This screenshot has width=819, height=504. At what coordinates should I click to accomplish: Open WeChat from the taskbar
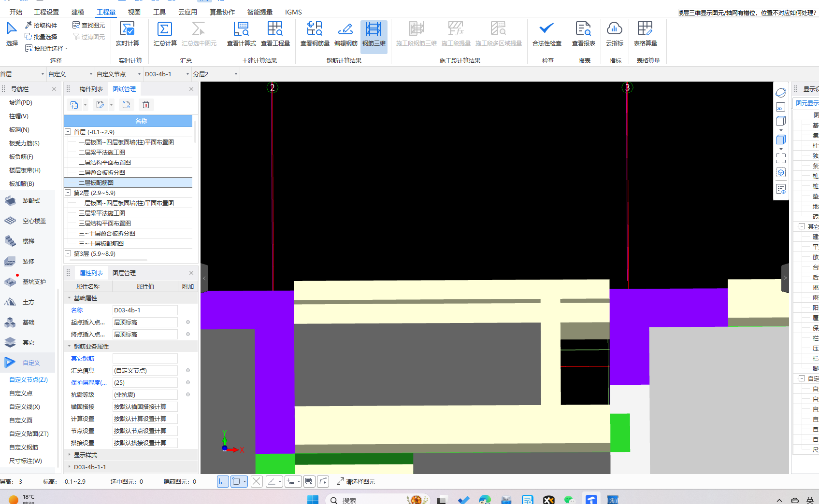pyautogui.click(x=570, y=500)
